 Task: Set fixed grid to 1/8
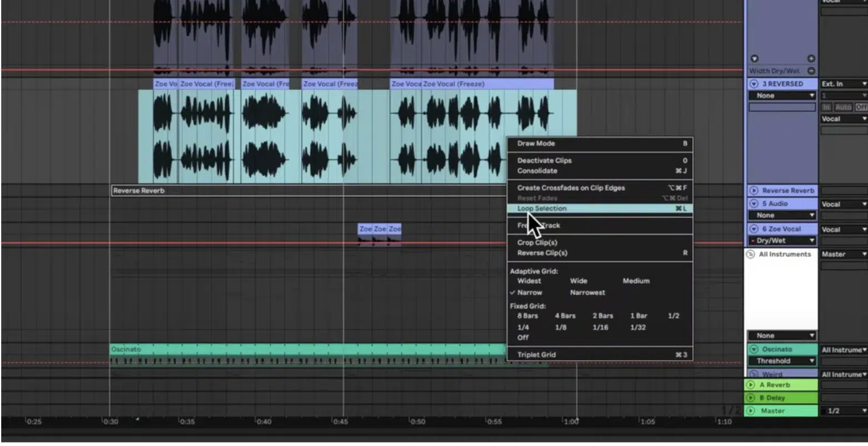561,327
